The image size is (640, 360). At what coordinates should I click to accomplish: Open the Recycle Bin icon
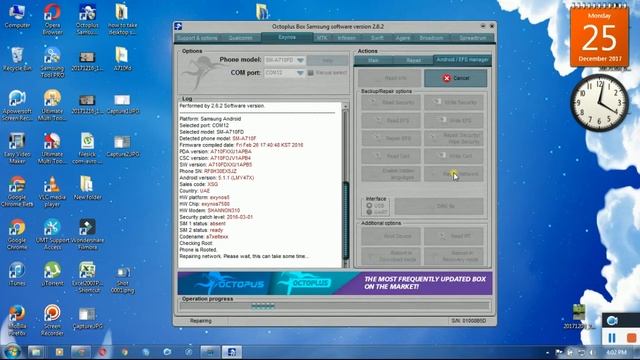(17, 60)
